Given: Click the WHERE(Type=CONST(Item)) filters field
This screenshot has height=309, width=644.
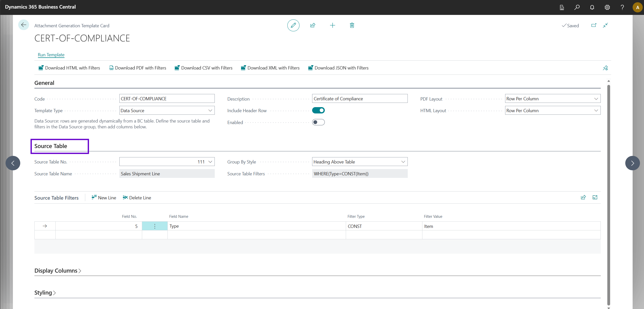Looking at the screenshot, I should [360, 174].
